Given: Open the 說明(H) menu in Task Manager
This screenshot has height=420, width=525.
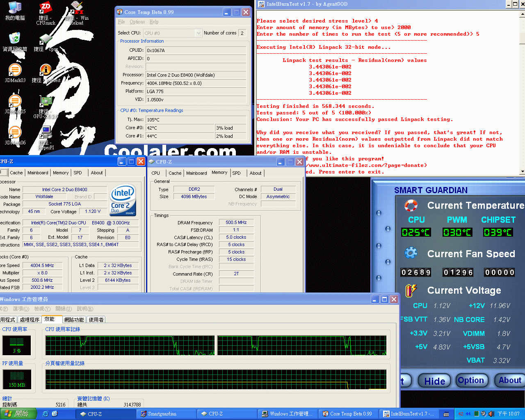Looking at the screenshot, I should pyautogui.click(x=85, y=309).
